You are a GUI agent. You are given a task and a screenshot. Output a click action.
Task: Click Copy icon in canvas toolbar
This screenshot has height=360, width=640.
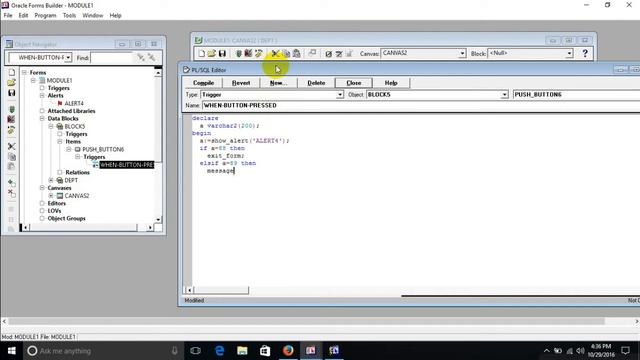(x=286, y=53)
